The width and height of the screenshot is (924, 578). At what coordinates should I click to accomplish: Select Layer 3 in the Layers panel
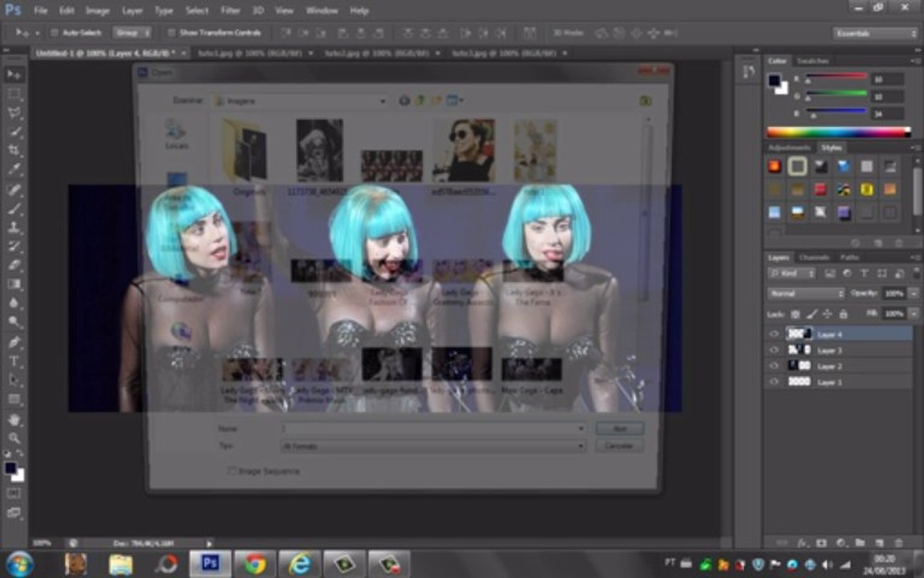pyautogui.click(x=840, y=350)
